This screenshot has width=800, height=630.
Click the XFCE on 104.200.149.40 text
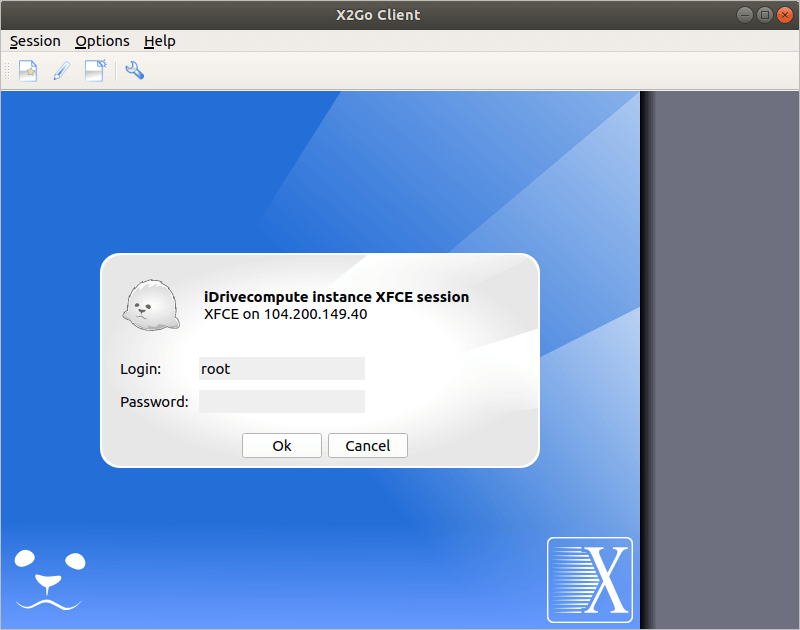click(285, 314)
